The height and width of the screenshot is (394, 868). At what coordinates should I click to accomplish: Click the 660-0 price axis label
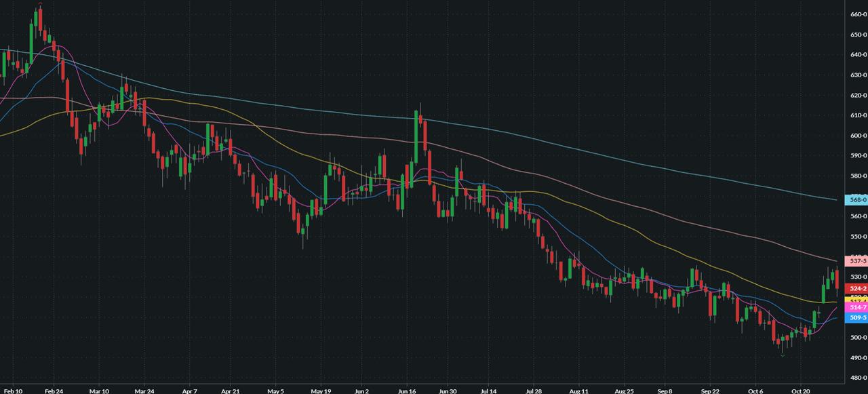(857, 14)
